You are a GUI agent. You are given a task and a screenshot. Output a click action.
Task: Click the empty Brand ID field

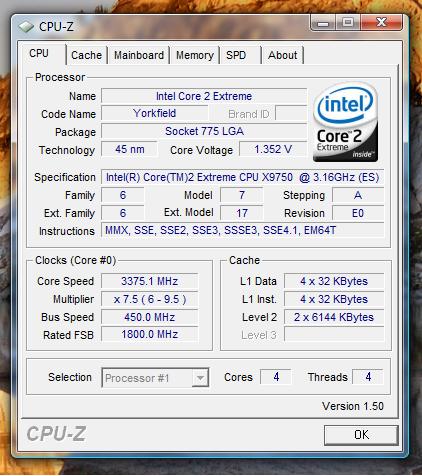click(291, 114)
